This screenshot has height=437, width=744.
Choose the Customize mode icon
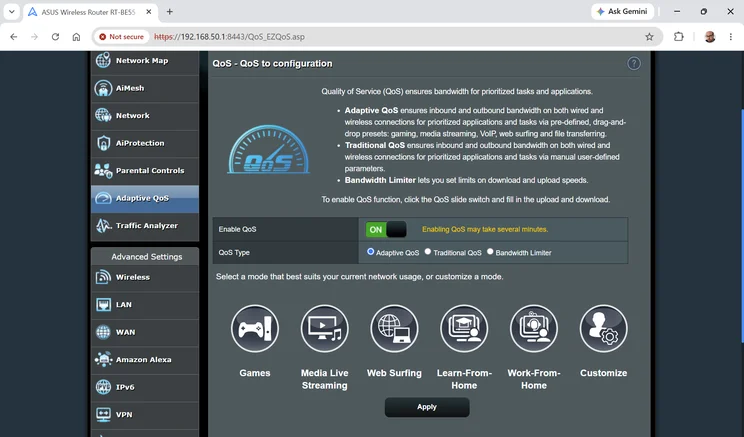coord(604,328)
